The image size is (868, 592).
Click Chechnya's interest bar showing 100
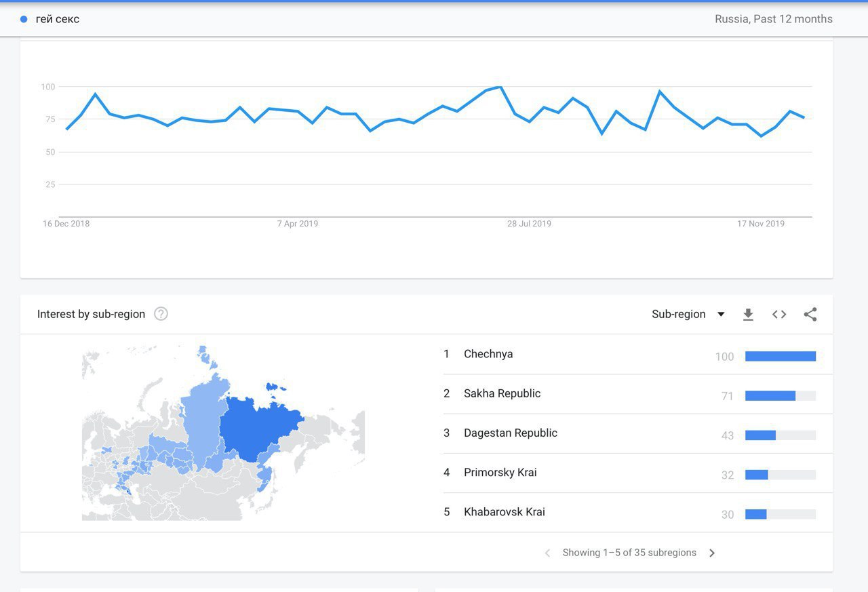pyautogui.click(x=781, y=357)
